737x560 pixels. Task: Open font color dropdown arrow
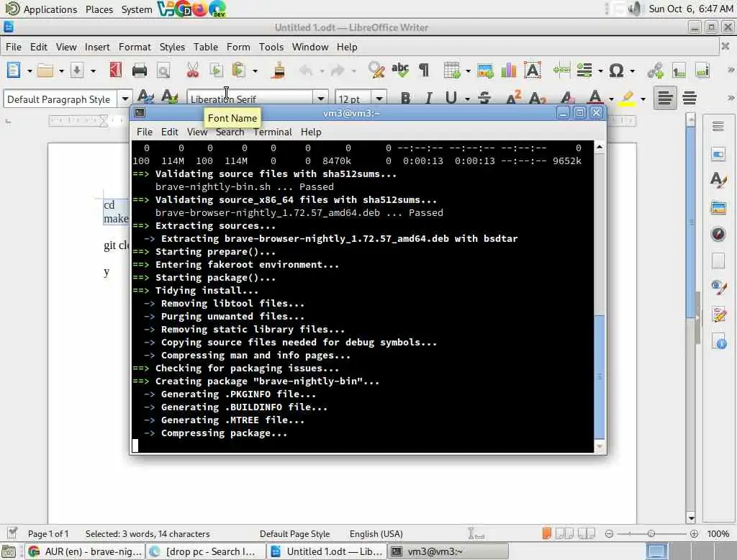611,99
